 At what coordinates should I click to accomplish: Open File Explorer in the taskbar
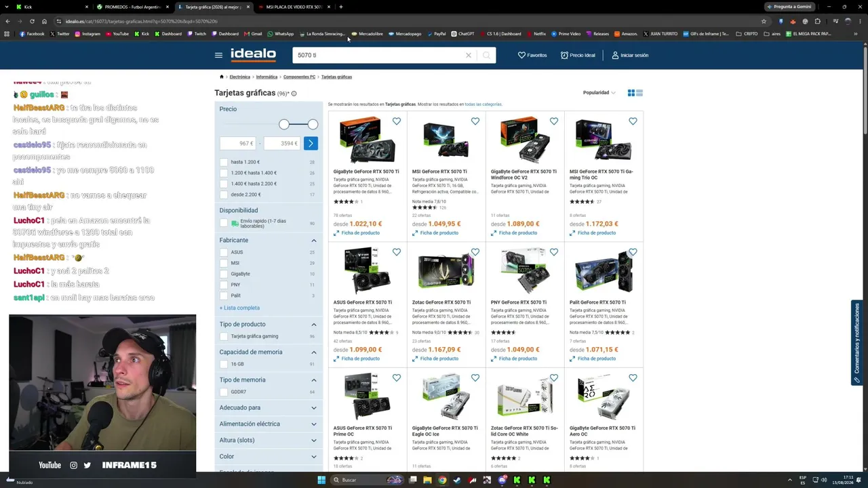[x=427, y=480]
